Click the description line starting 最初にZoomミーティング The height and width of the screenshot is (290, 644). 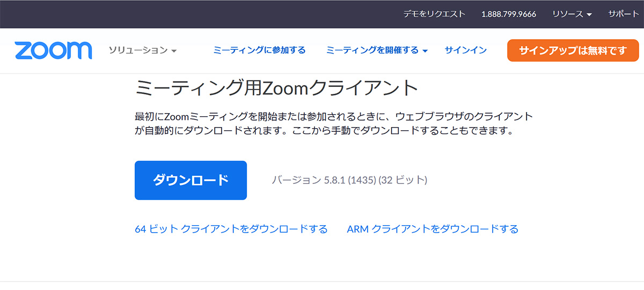(x=334, y=116)
